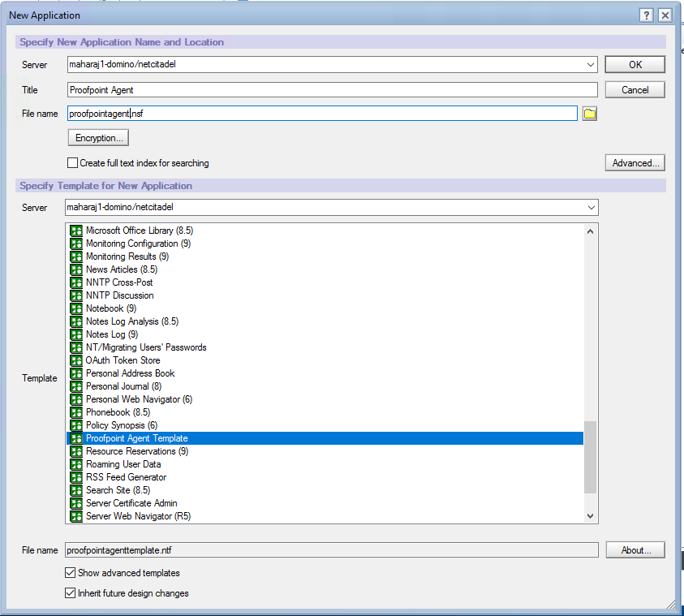Enable Create full text index for searching
Screen dimensions: 684x616
pyautogui.click(x=73, y=163)
